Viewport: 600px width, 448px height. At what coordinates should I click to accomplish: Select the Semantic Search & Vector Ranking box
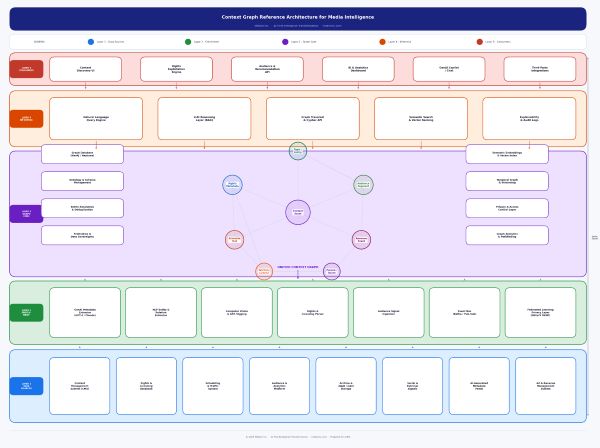pyautogui.click(x=421, y=118)
